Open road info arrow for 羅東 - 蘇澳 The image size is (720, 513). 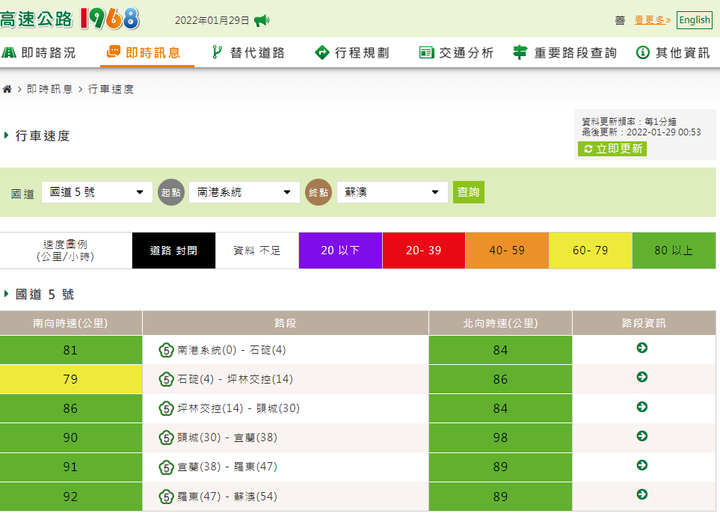(642, 496)
